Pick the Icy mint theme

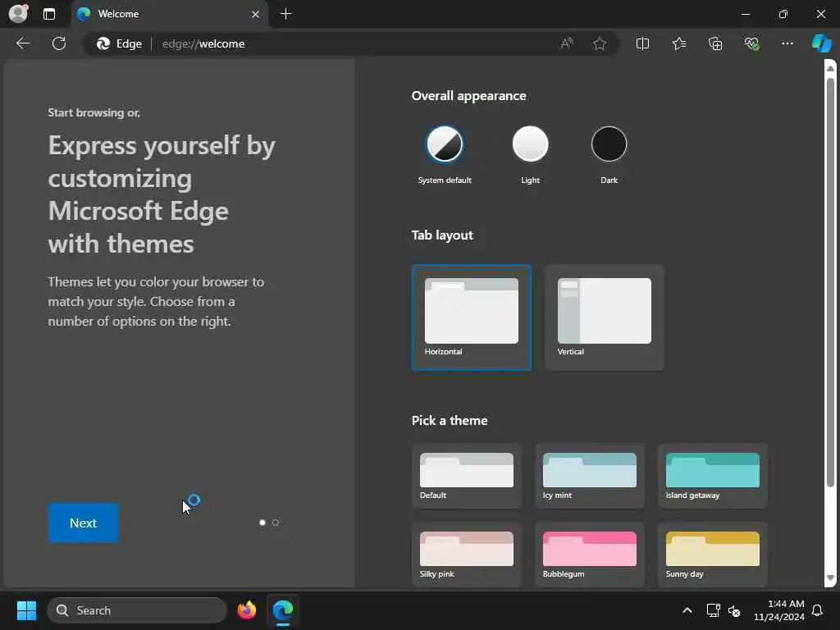(590, 476)
